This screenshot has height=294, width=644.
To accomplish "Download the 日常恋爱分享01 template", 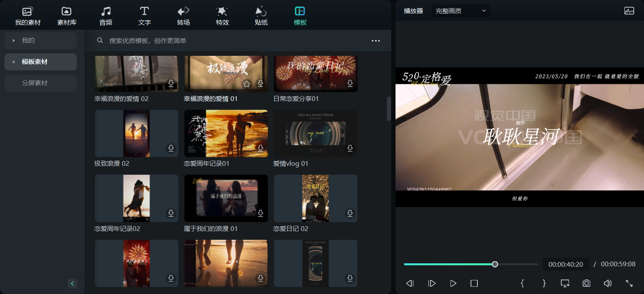I will click(x=349, y=84).
